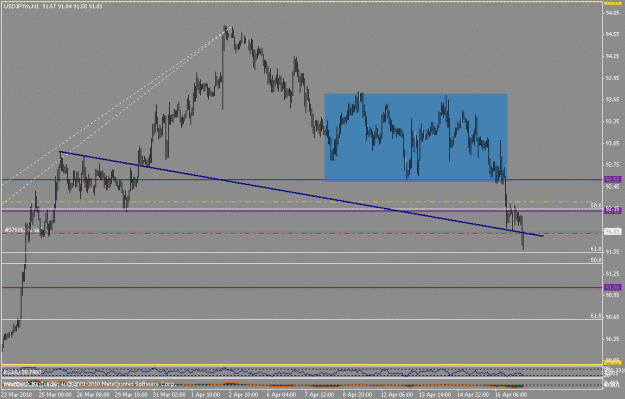Click the 90.65 price scale label

[612, 317]
